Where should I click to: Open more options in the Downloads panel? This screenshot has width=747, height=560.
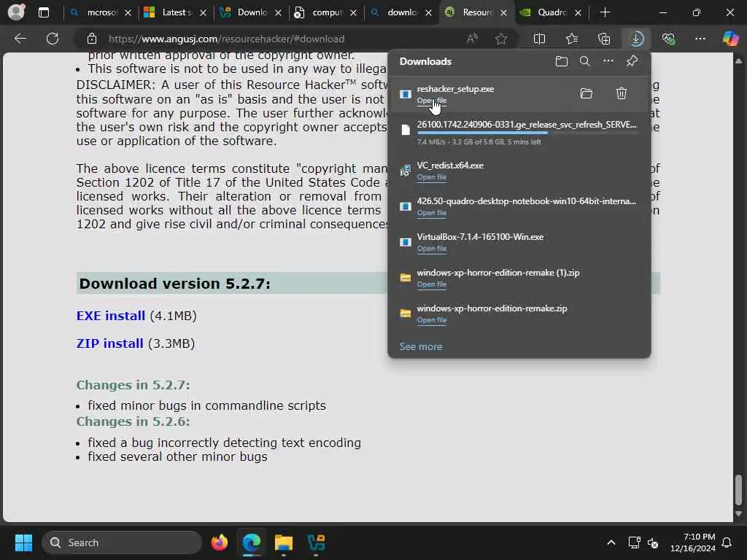point(608,61)
